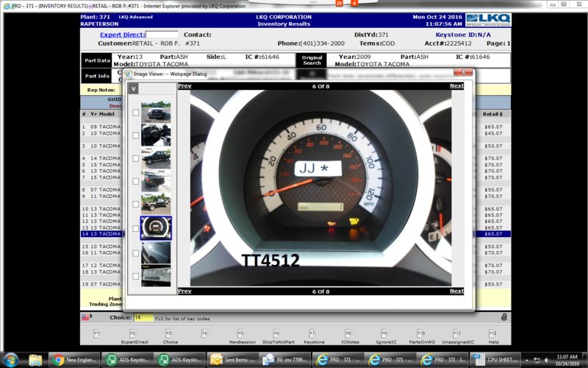Click the F11 UnassignedIC key icon
This screenshot has height=368, width=588.
pyautogui.click(x=457, y=333)
